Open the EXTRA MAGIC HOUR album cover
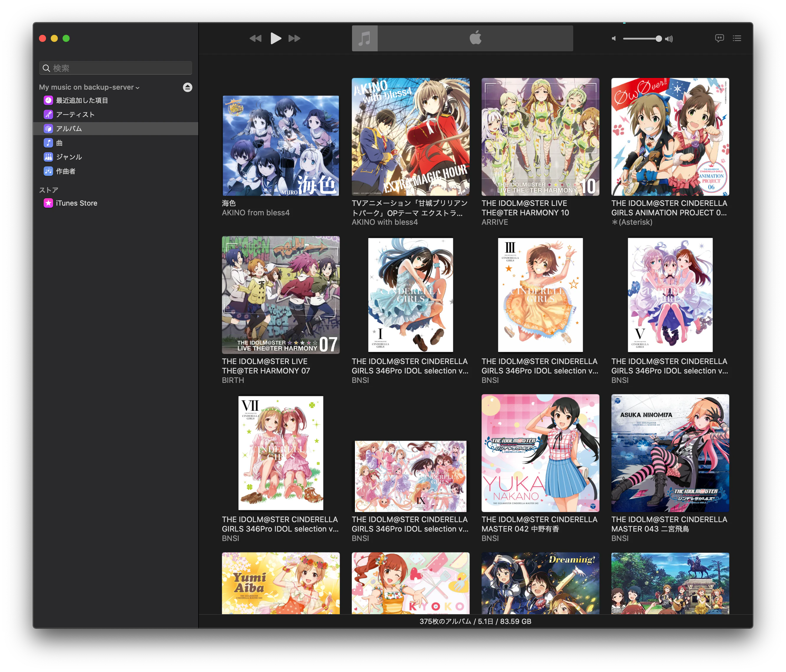Image resolution: width=786 pixels, height=672 pixels. click(410, 137)
